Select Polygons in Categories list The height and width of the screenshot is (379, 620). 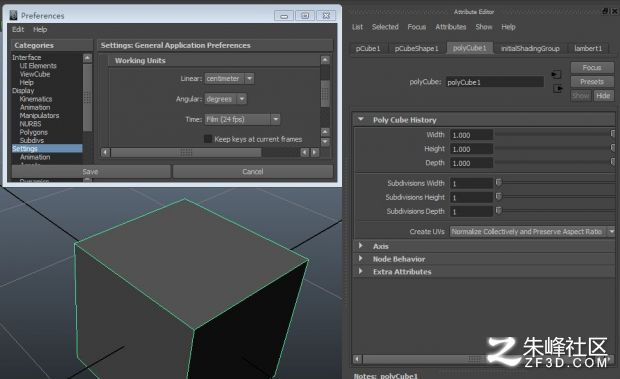click(x=34, y=132)
